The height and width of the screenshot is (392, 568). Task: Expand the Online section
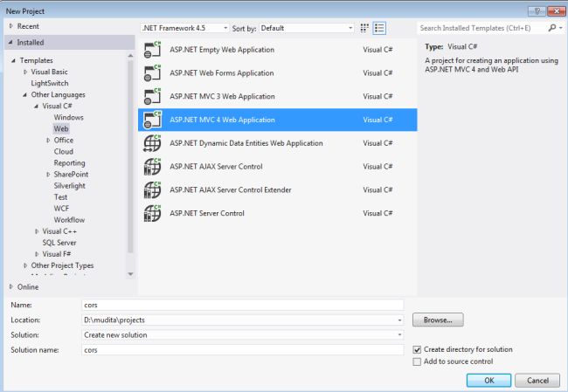click(x=11, y=286)
